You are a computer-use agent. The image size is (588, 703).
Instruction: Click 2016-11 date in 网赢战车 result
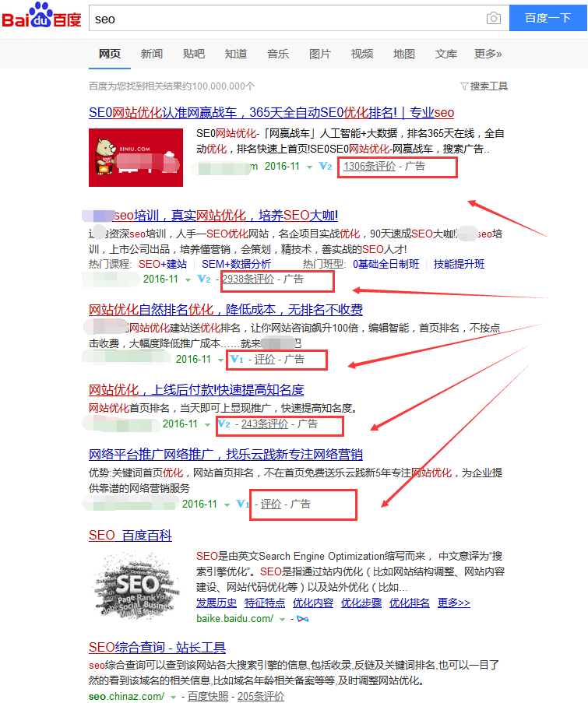coord(282,167)
